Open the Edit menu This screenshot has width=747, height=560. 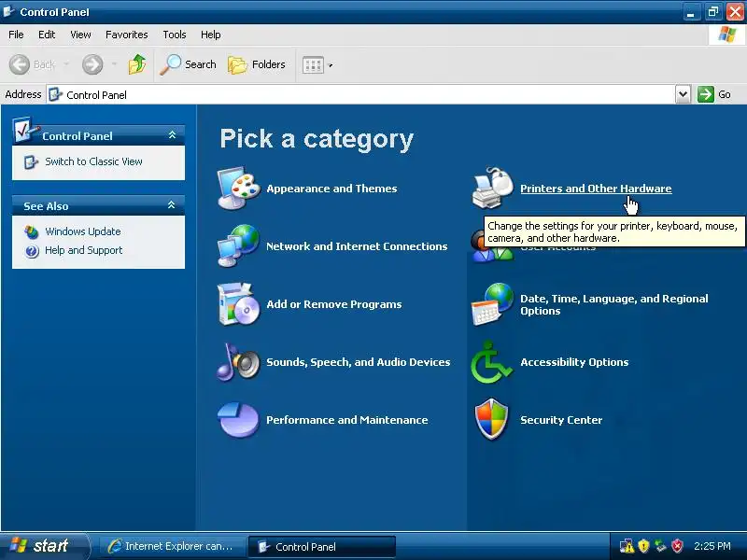point(47,35)
